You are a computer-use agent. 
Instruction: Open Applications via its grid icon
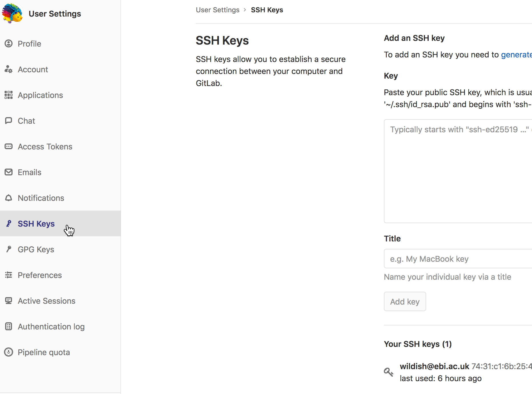coord(8,95)
